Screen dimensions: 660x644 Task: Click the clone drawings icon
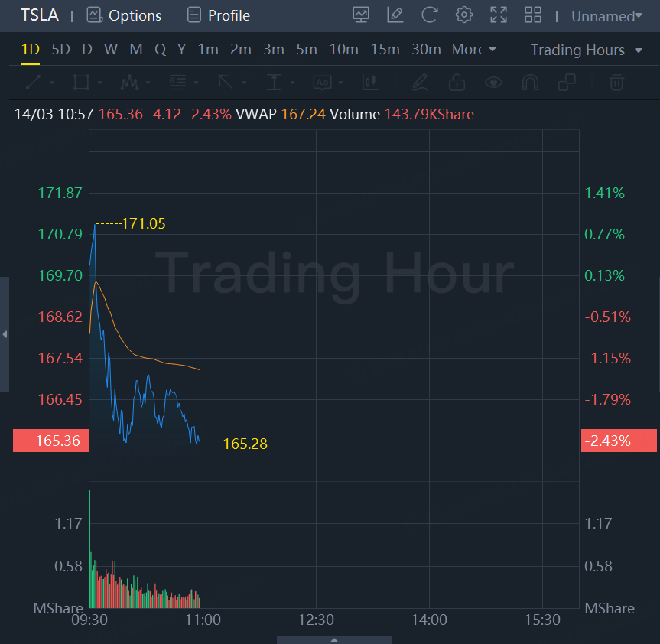click(567, 83)
